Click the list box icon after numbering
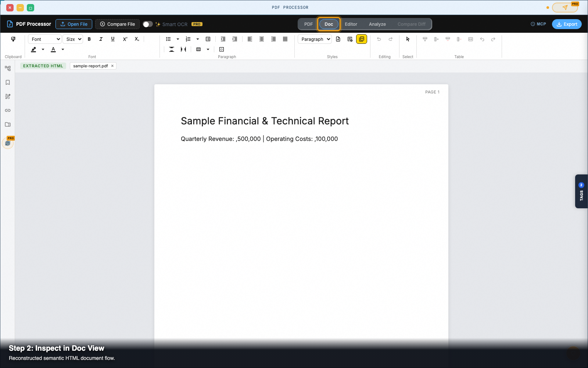588x368 pixels. (208, 39)
